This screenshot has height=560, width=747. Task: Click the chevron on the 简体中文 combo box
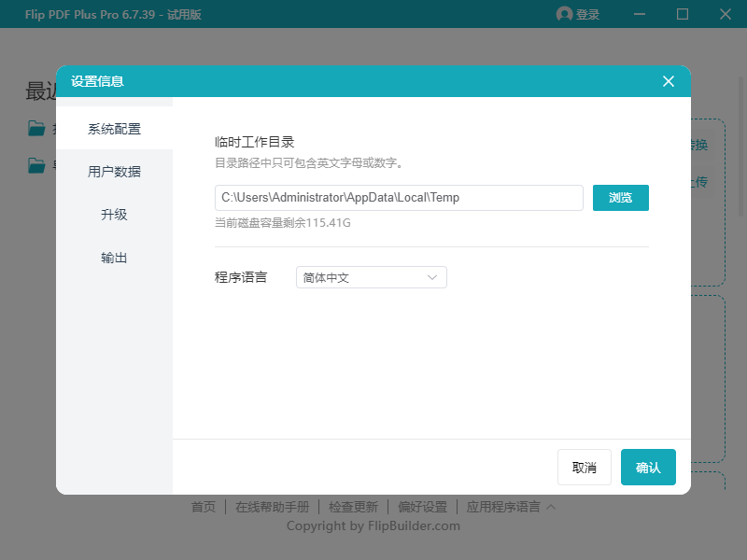tap(431, 277)
